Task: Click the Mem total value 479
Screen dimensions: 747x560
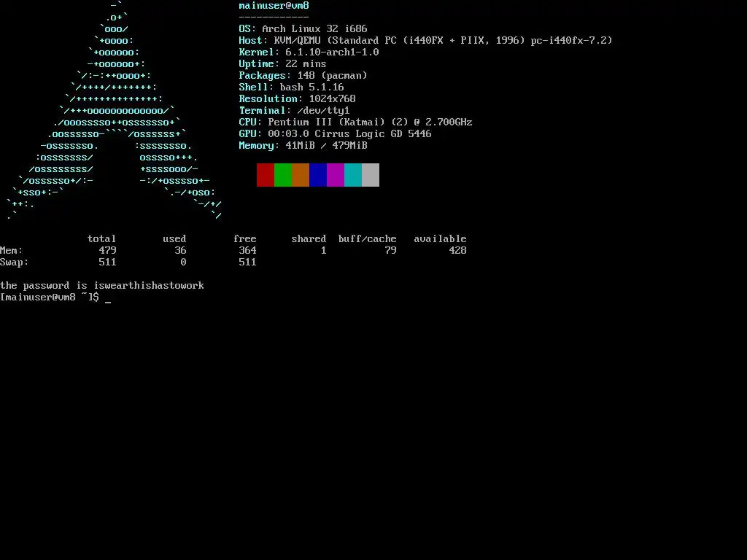Action: point(108,251)
